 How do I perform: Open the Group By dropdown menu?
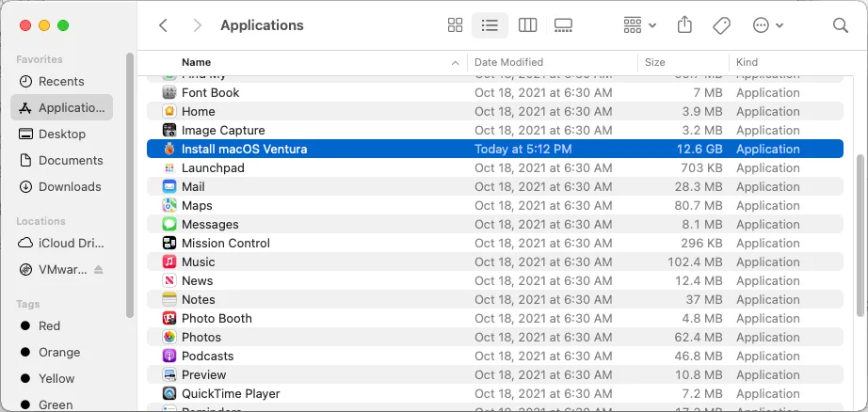pos(639,25)
